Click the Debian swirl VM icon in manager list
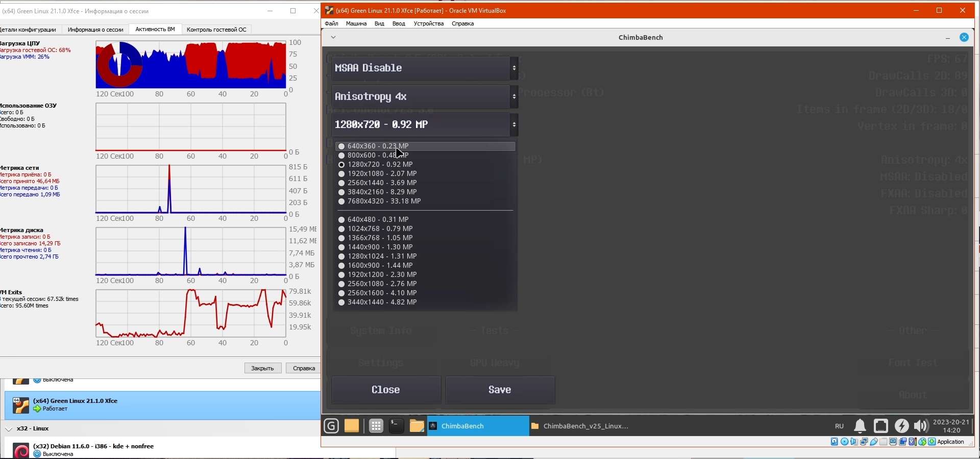This screenshot has height=459, width=980. (20, 451)
